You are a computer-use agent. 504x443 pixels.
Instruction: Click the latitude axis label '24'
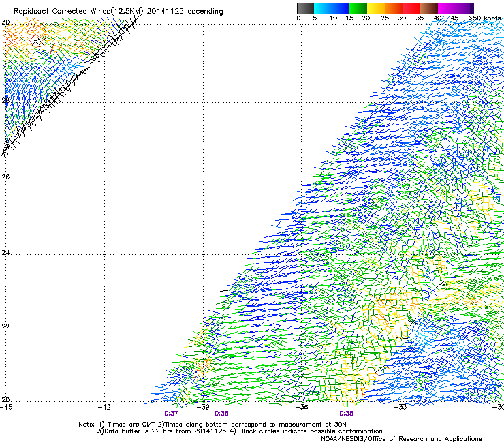(x=5, y=253)
